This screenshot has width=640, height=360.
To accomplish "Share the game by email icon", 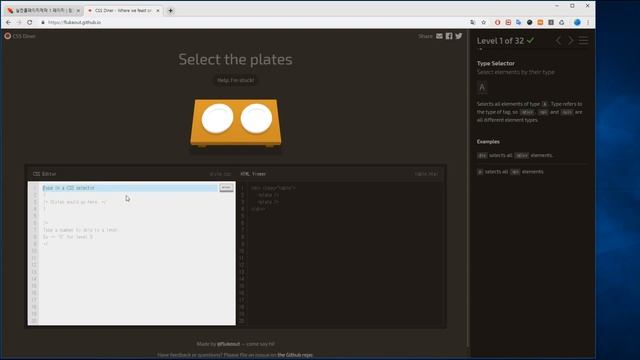I will tap(439, 36).
